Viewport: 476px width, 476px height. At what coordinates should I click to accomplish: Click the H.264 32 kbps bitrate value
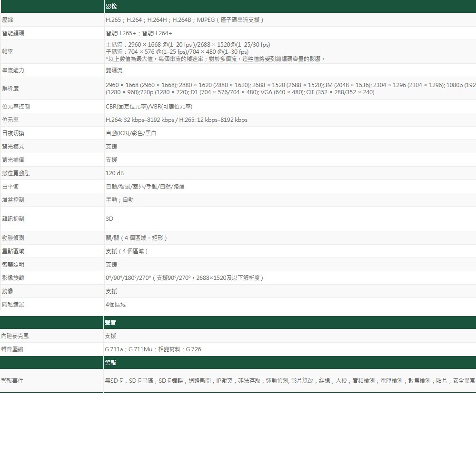tap(177, 120)
